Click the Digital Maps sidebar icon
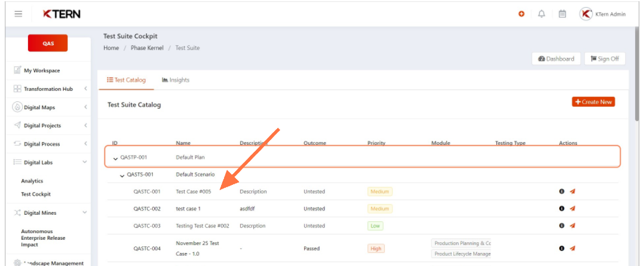 pyautogui.click(x=17, y=107)
